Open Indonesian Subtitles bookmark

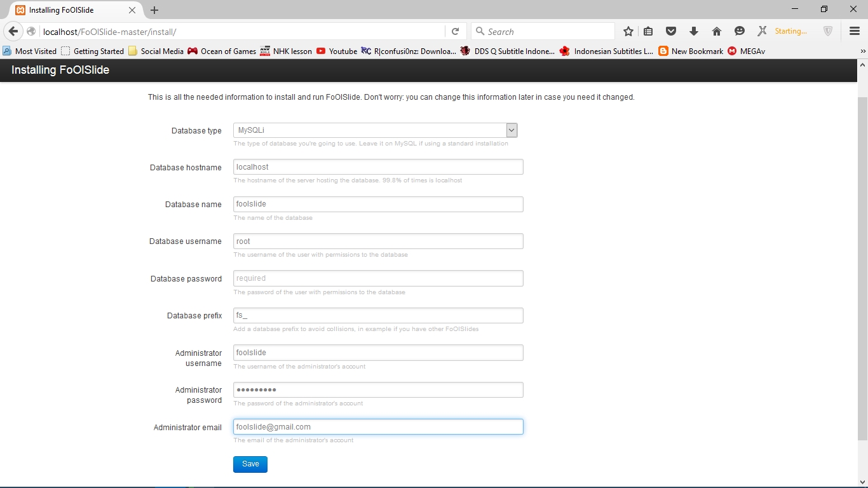(606, 51)
